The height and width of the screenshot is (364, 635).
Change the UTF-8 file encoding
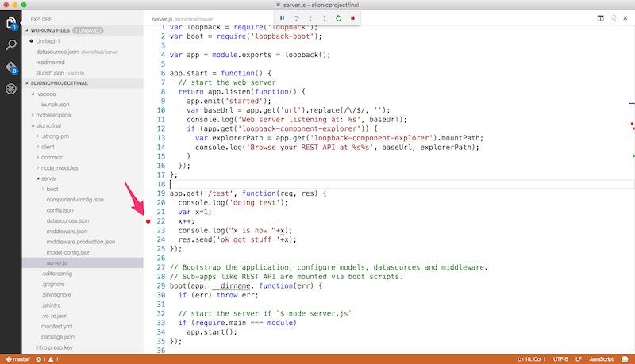pyautogui.click(x=560, y=359)
